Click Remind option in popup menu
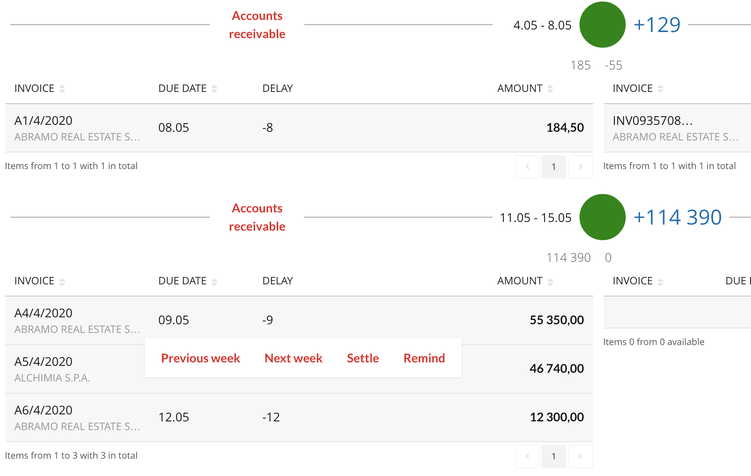Screen dimensions: 751x476 424,358
